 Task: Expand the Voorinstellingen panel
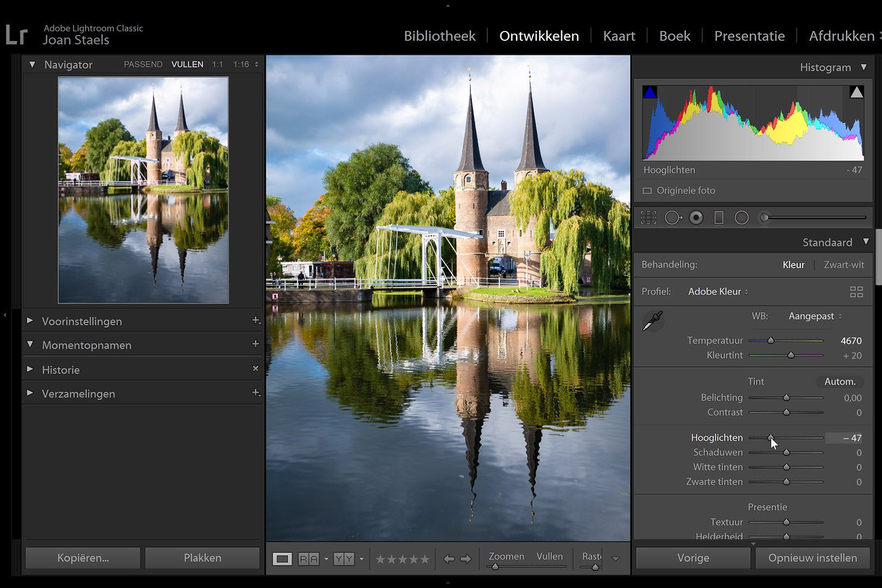point(30,321)
